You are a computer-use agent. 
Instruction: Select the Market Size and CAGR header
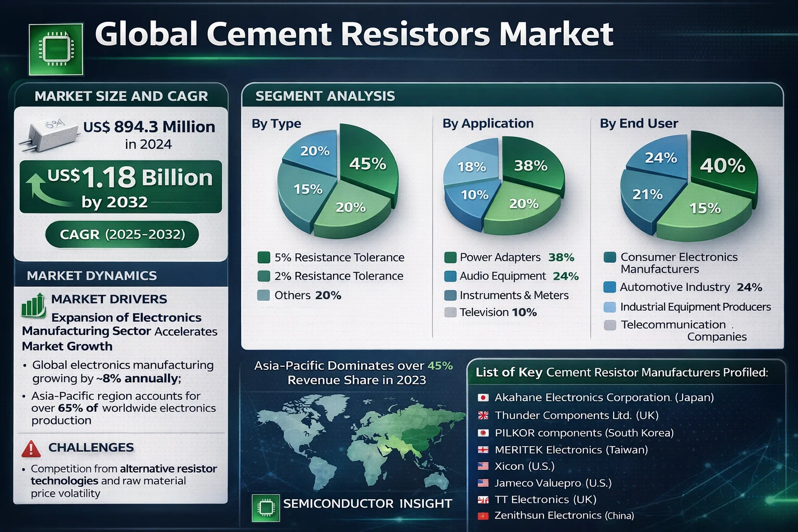coord(121,96)
